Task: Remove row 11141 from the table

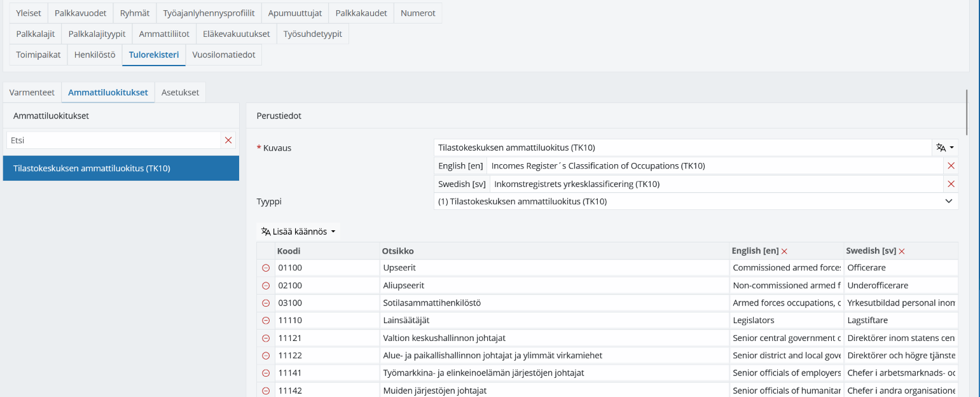Action: [266, 373]
